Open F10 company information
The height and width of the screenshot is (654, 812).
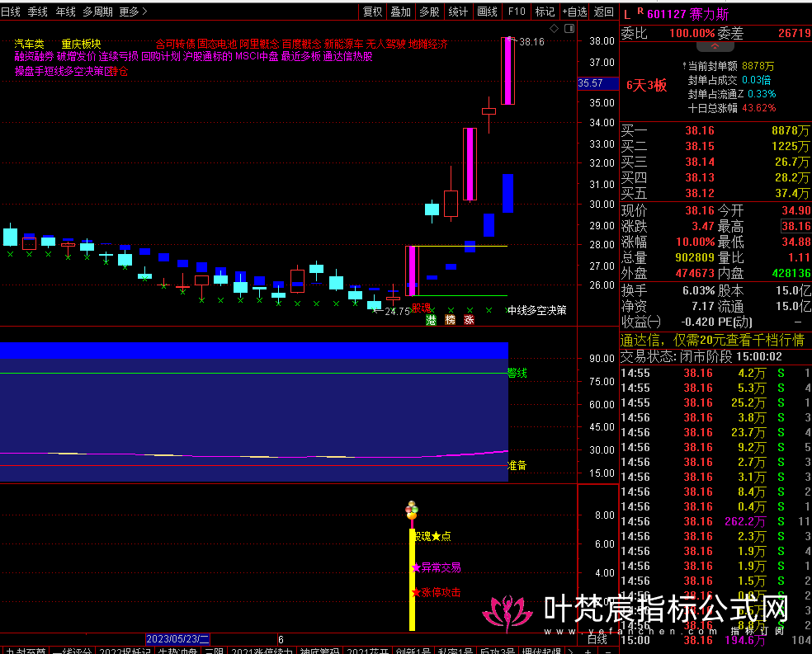tap(517, 12)
